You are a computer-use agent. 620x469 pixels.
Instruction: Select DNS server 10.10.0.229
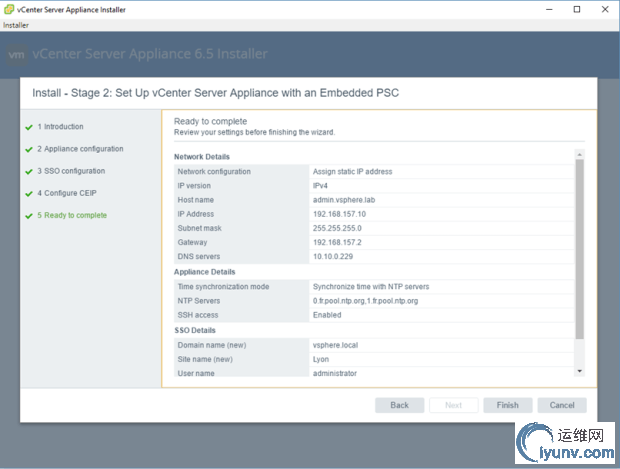pyautogui.click(x=333, y=257)
